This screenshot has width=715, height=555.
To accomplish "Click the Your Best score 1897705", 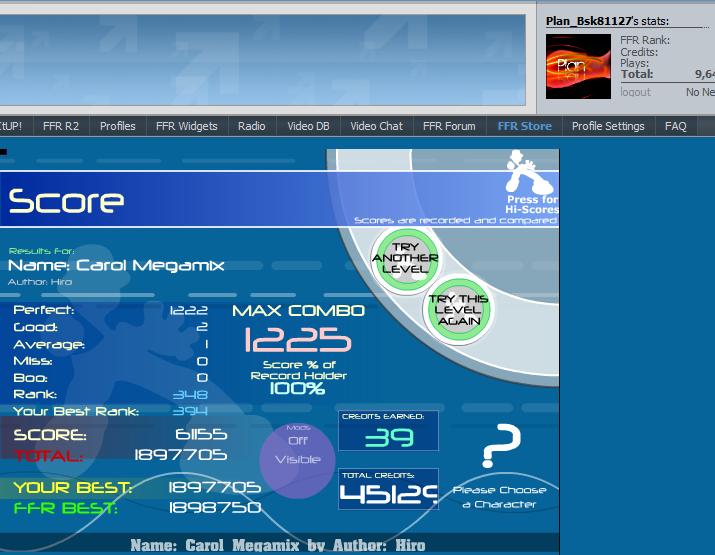I will click(x=215, y=488).
